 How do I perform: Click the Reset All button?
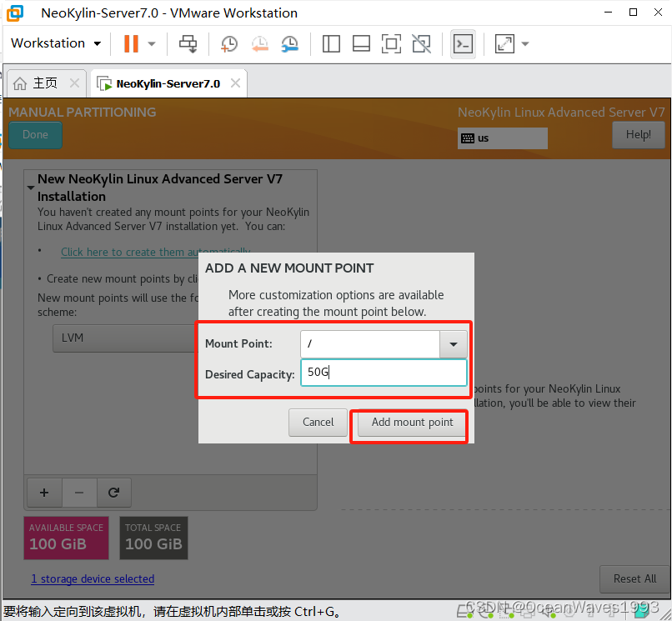[634, 579]
